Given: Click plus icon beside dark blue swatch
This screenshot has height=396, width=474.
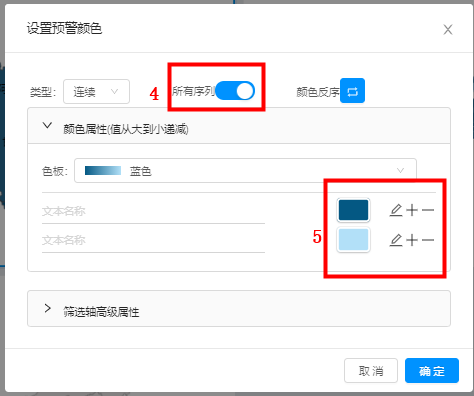Looking at the screenshot, I should pos(412,210).
